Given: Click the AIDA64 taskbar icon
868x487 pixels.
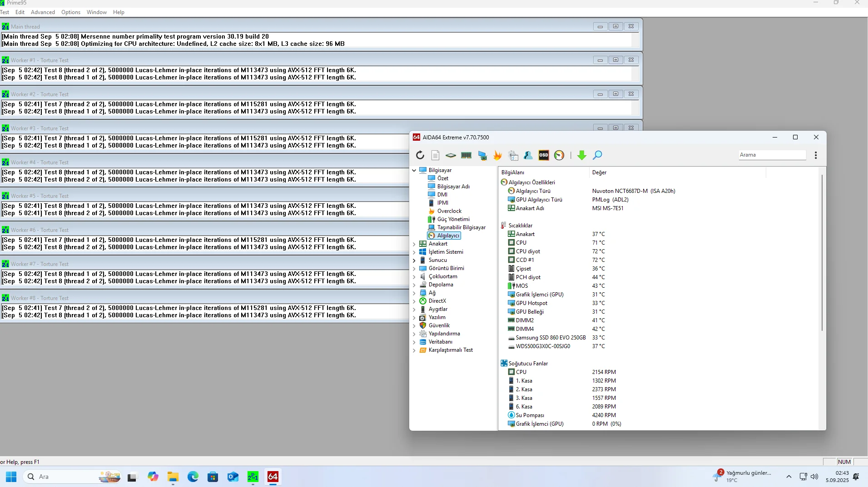Looking at the screenshot, I should [273, 477].
